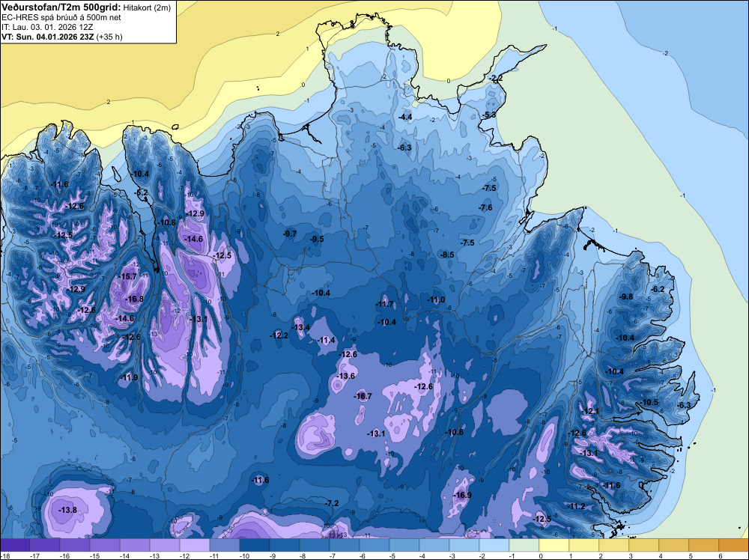Select the -12.2 temperature label
749x560 pixels.
[x=279, y=335]
